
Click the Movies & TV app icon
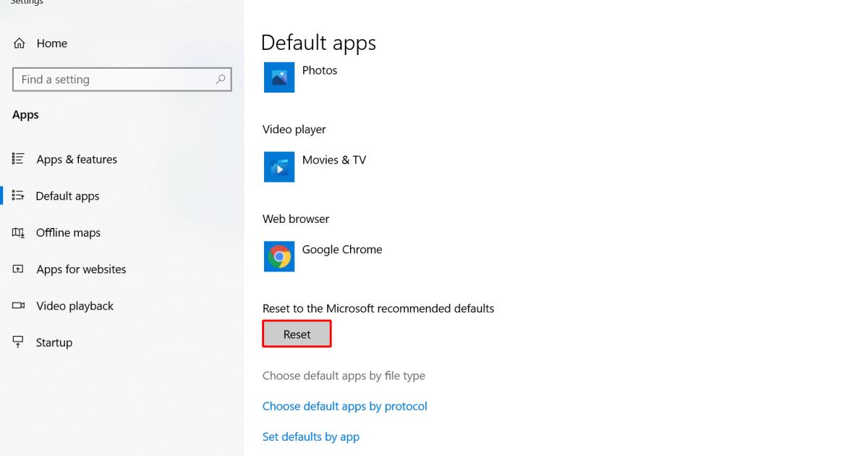[279, 167]
